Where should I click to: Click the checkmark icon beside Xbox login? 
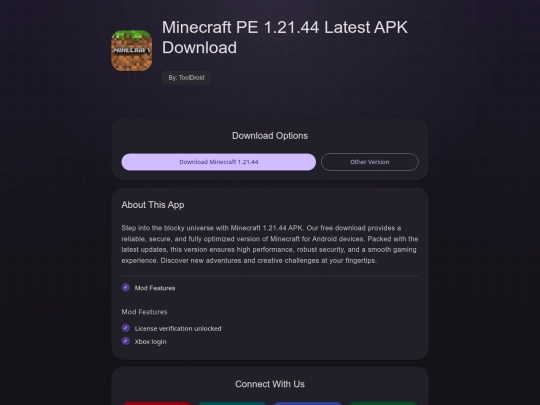point(126,341)
